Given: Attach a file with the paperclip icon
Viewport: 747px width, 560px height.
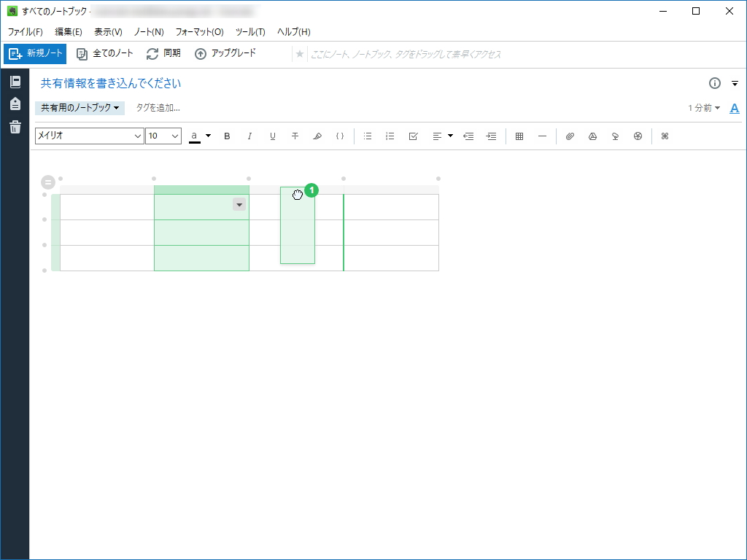Looking at the screenshot, I should coord(570,136).
